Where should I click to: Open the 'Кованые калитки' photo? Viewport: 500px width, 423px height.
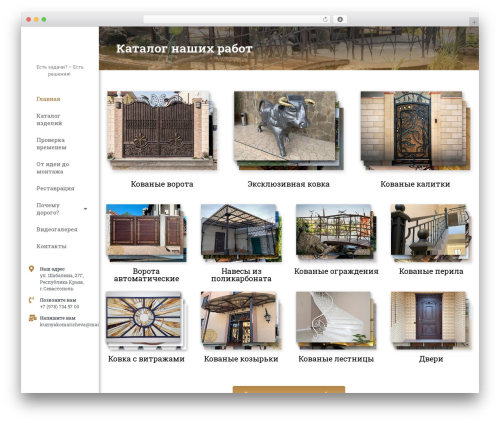(415, 130)
